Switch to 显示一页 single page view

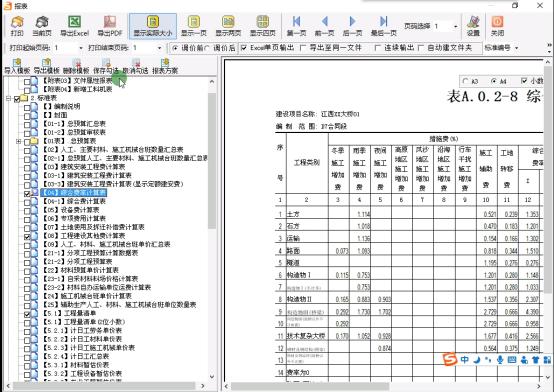tap(194, 25)
